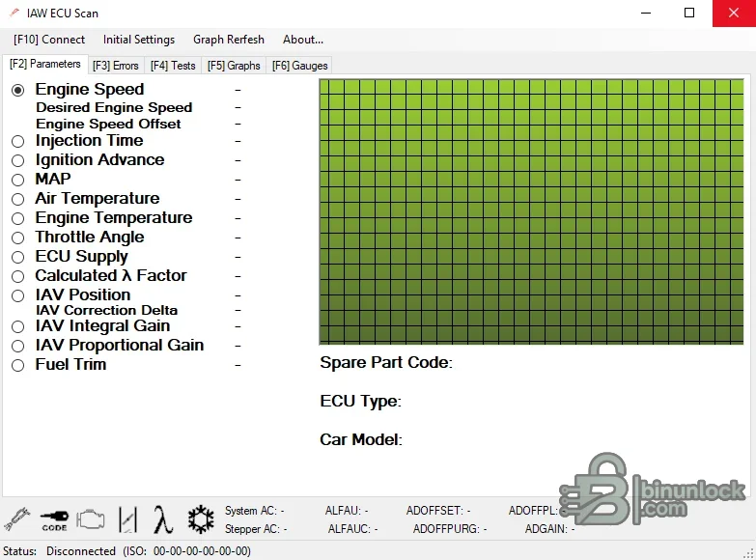Select the ECU Supply radio button
Viewport: 756px width, 560px height.
17,257
